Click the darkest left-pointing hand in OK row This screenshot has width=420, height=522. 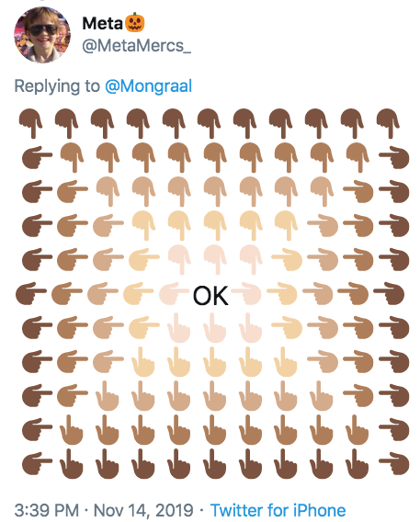(31, 293)
